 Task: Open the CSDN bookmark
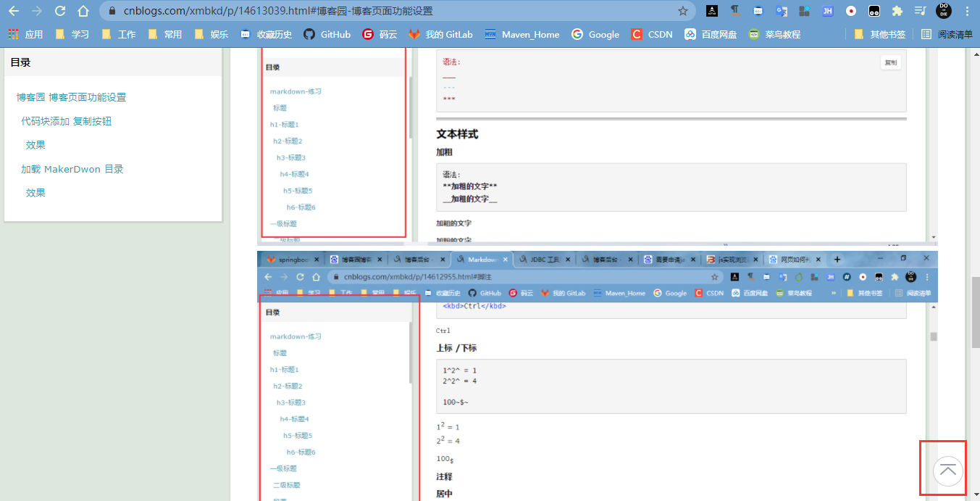pyautogui.click(x=652, y=34)
